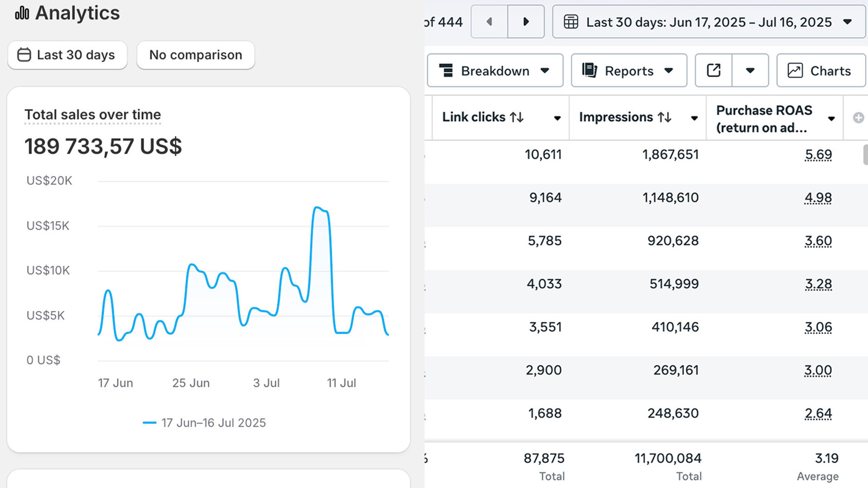
Task: Click the 189 733,57 US$ total sales figure
Action: click(103, 146)
